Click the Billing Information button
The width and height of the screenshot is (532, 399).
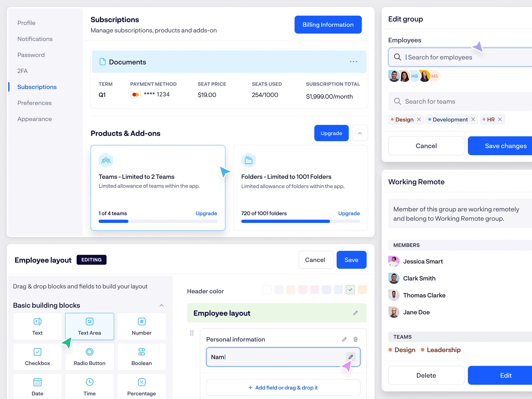[328, 25]
